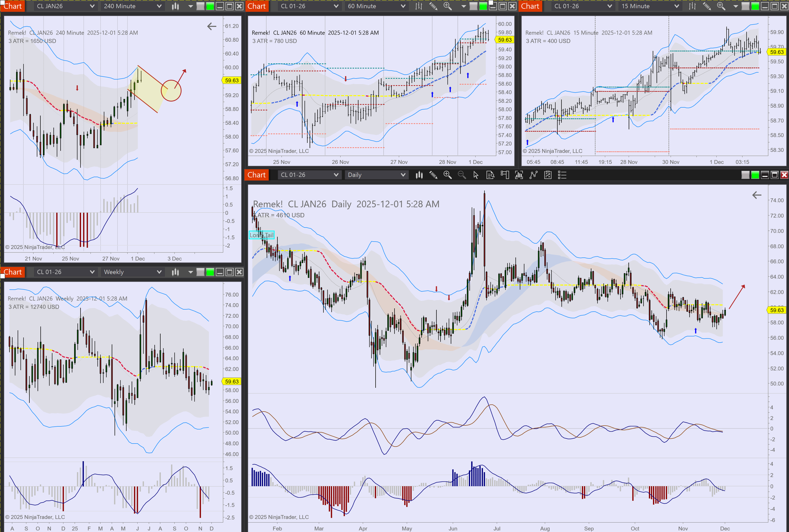Click zoom out magnifier on Daily chart
789x532 pixels.
point(461,175)
